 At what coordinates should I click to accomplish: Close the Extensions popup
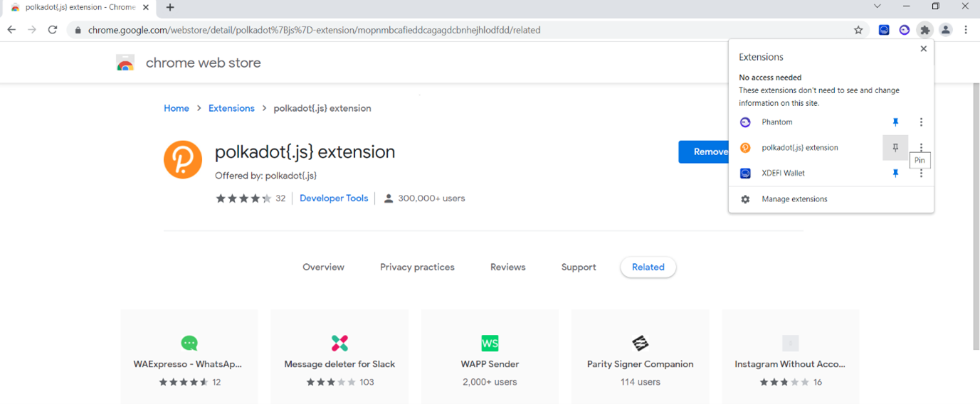923,49
